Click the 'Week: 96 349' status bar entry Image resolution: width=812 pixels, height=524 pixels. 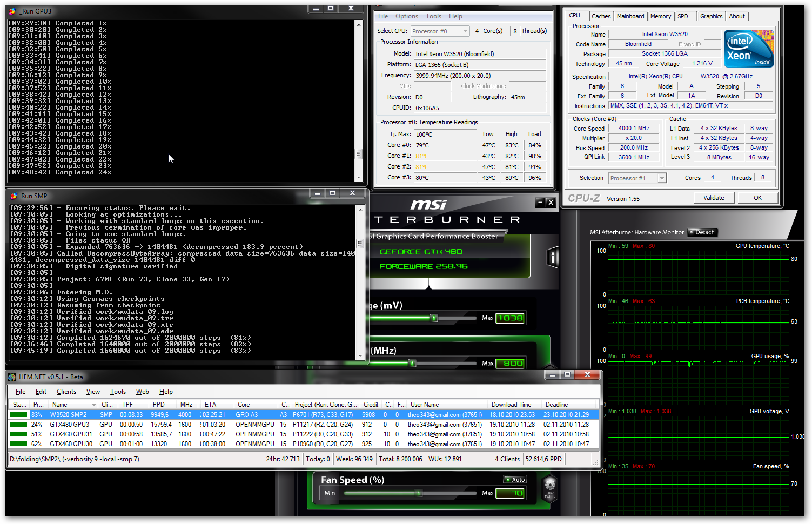[x=354, y=459]
